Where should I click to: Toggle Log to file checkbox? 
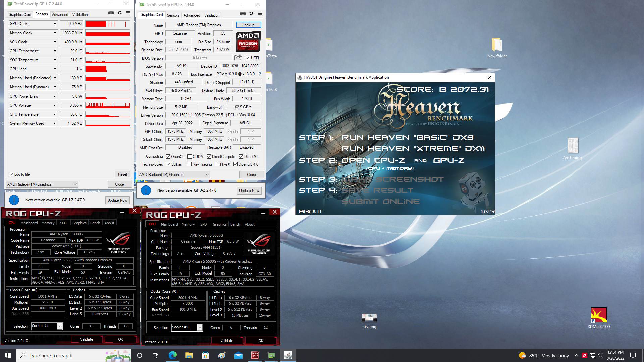[x=11, y=174]
